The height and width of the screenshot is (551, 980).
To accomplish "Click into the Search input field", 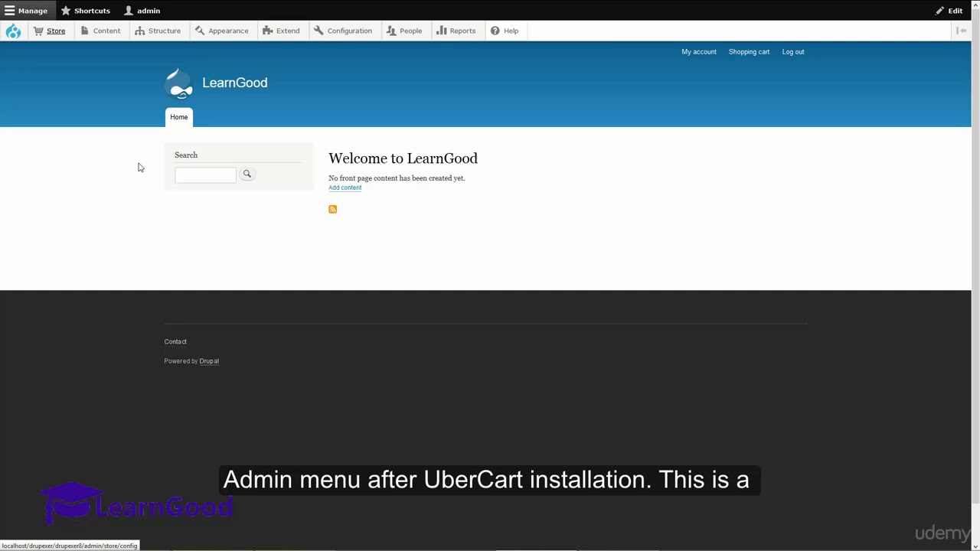I will click(205, 175).
